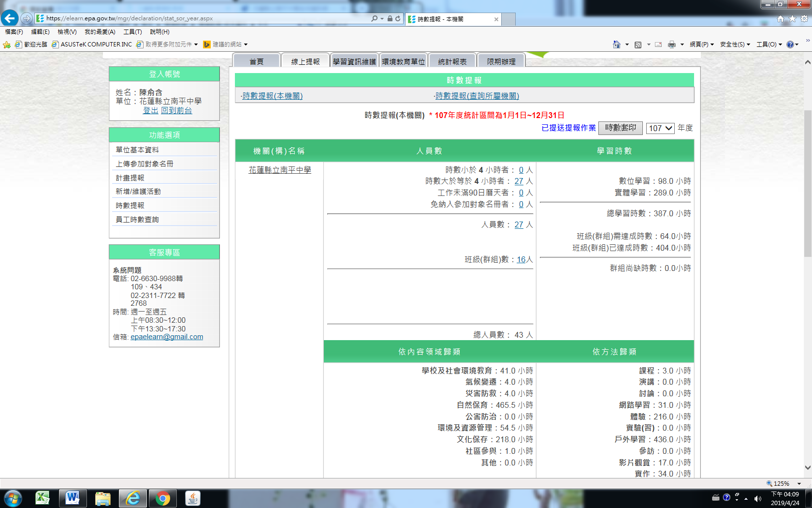Click the home icon in command bar

(616, 45)
